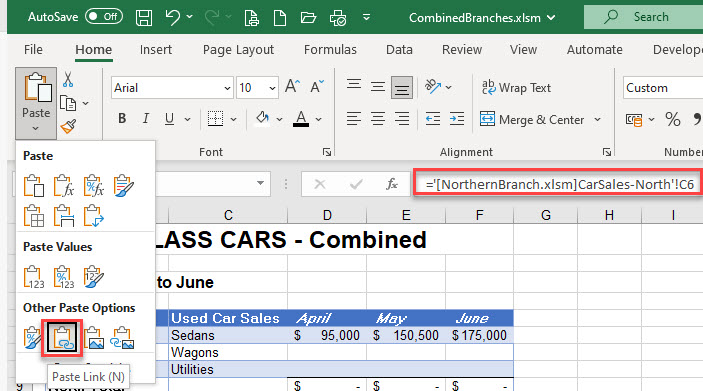Click Decrease Font Size icon
Image resolution: width=703 pixels, height=391 pixels.
(x=317, y=86)
